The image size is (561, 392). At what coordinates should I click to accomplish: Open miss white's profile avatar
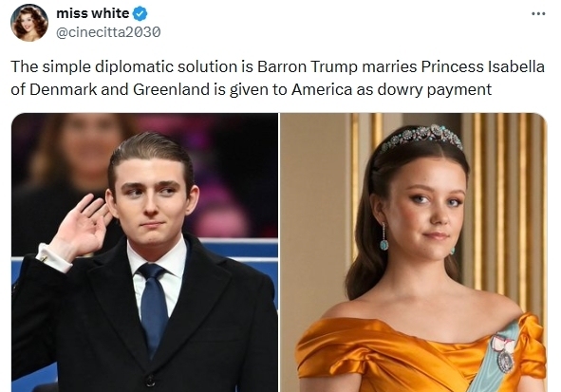tap(29, 23)
